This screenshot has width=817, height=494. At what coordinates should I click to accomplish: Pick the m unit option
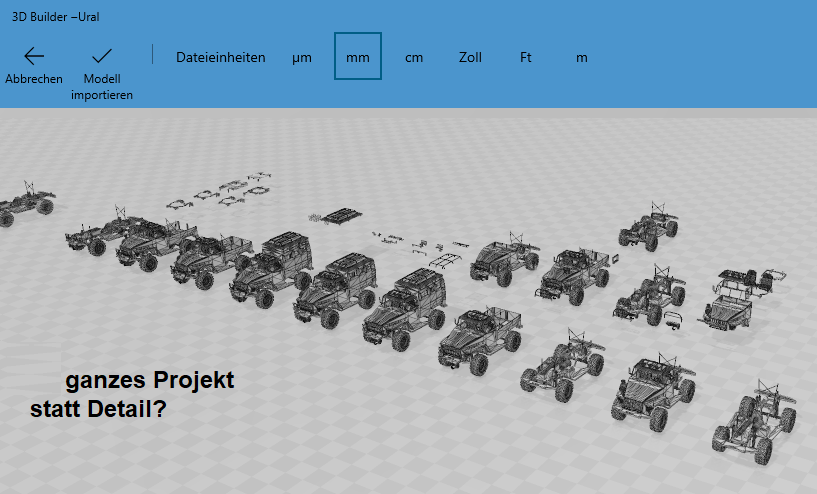click(x=582, y=57)
